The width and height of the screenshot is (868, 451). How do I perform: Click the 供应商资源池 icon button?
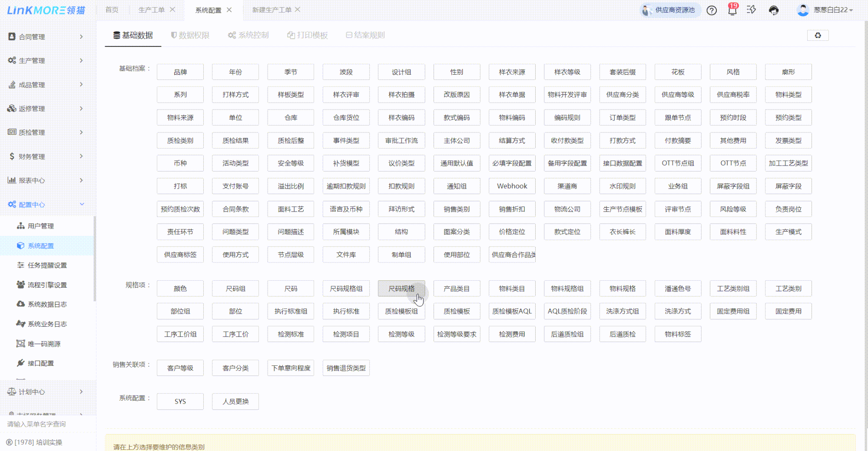669,10
